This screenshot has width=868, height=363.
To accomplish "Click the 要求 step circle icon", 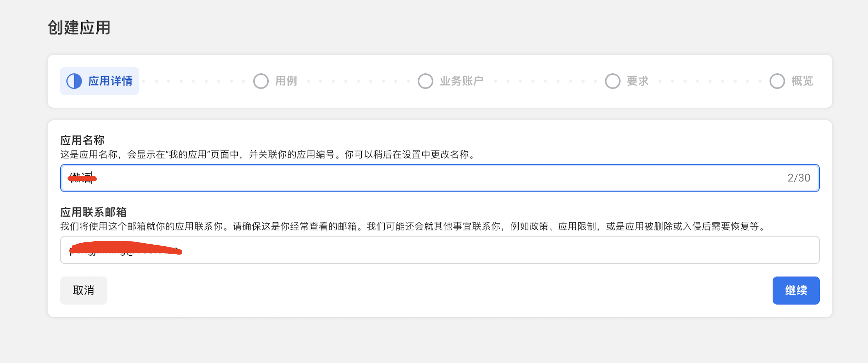I will click(x=612, y=81).
